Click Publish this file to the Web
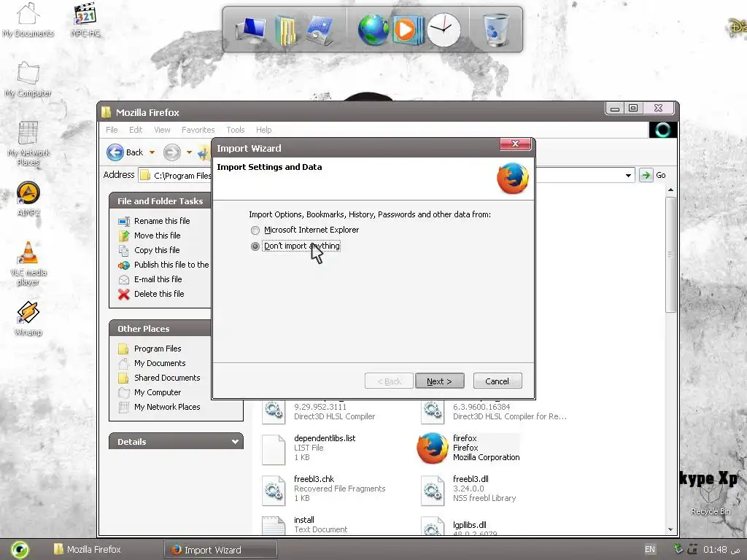The width and height of the screenshot is (747, 560). [171, 264]
